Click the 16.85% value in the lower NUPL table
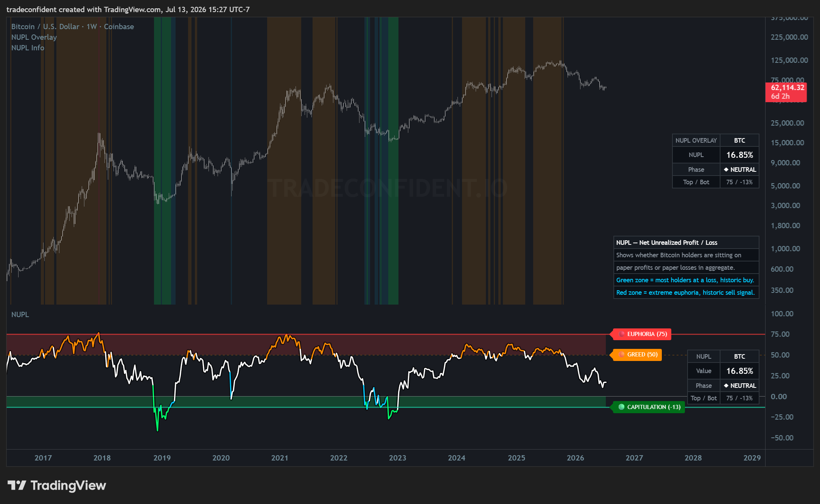The height and width of the screenshot is (504, 820). point(739,371)
